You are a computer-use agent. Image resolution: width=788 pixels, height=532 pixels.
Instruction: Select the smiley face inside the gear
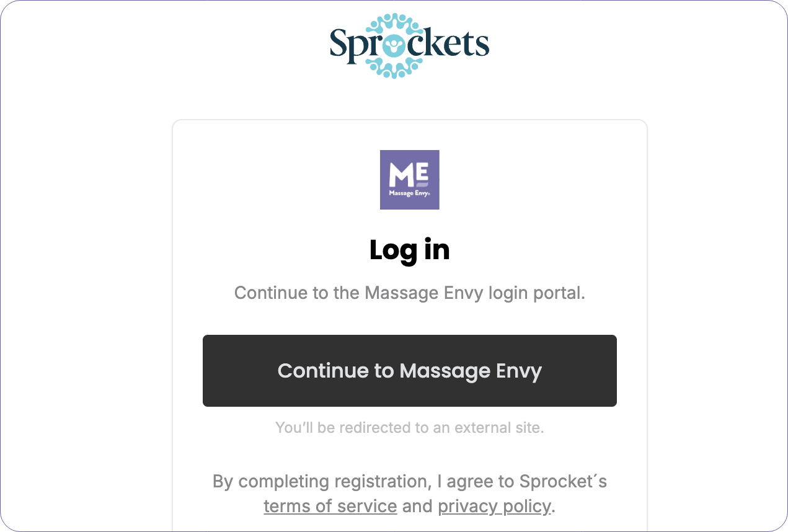394,46
